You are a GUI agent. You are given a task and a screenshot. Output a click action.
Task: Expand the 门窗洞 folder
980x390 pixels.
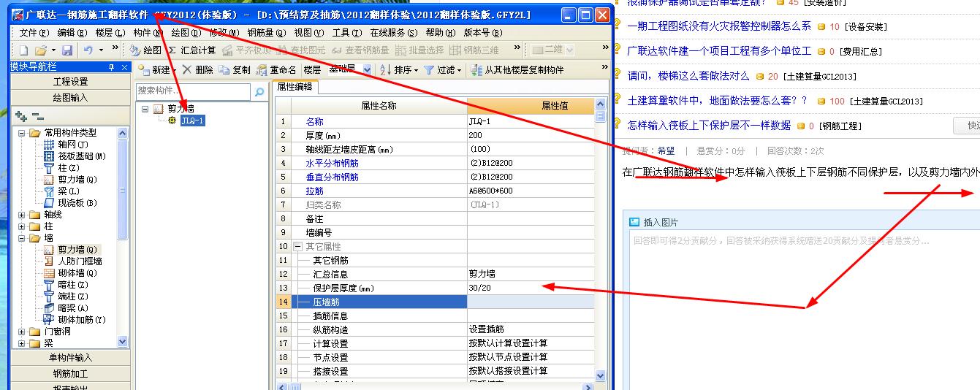pyautogui.click(x=22, y=332)
